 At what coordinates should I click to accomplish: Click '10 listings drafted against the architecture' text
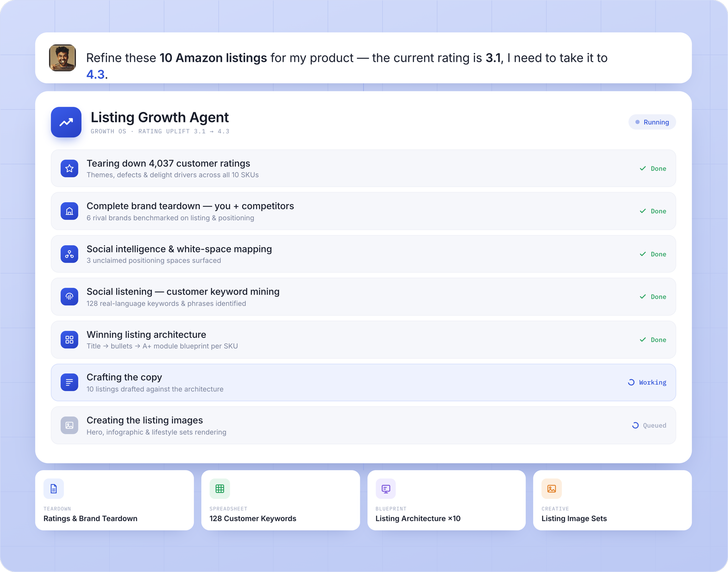click(x=155, y=389)
